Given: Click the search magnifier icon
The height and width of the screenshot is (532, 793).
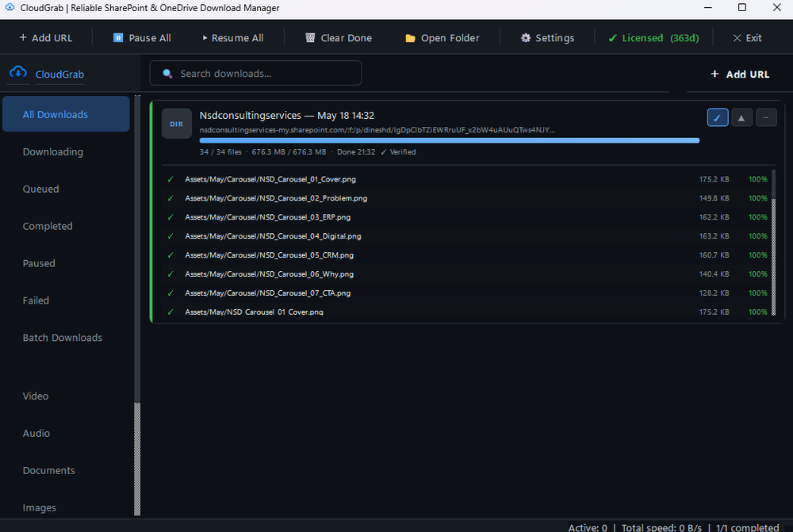Looking at the screenshot, I should [x=167, y=74].
